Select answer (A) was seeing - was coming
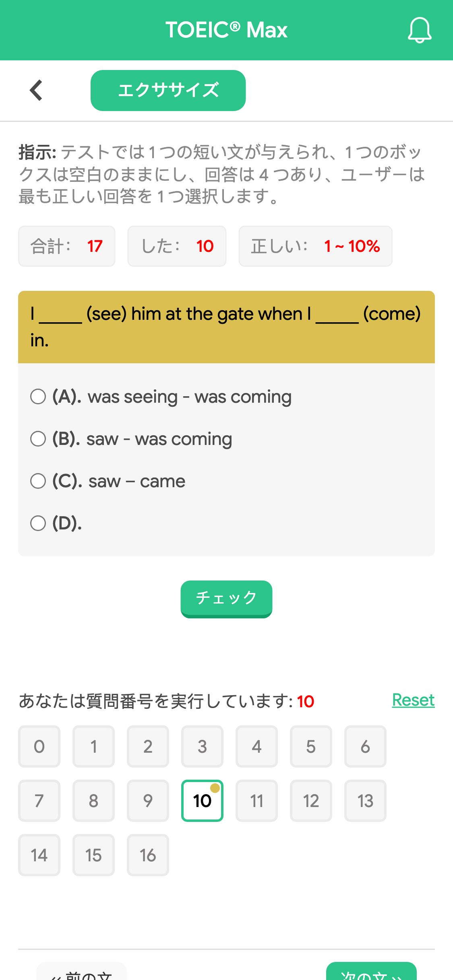Screen dimensions: 453x980 point(161,397)
